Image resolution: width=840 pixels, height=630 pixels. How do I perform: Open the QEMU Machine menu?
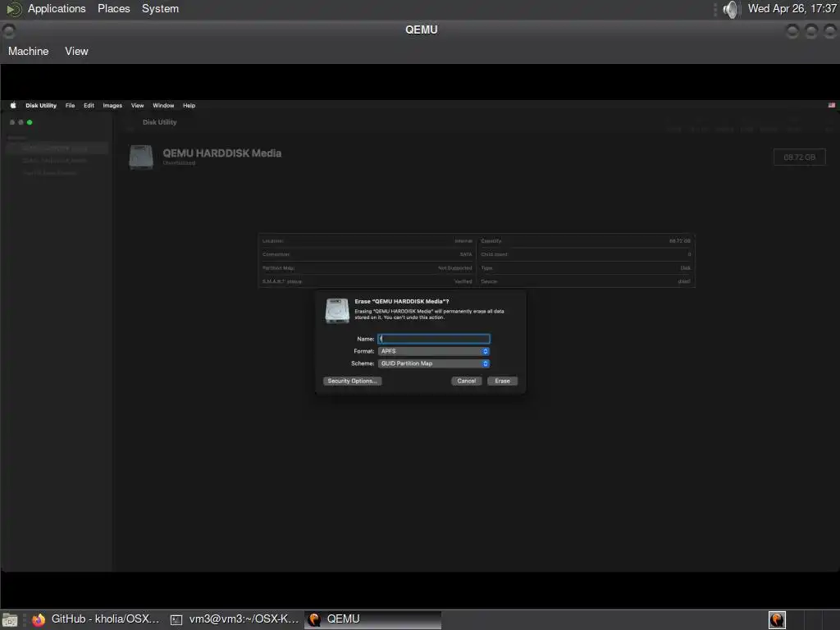click(29, 52)
